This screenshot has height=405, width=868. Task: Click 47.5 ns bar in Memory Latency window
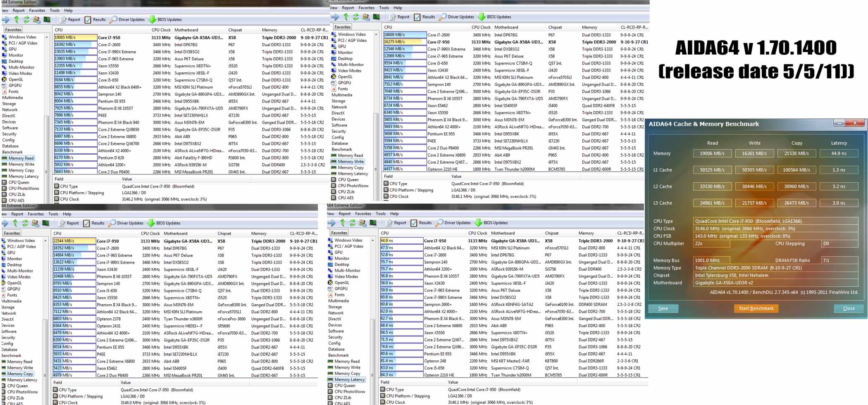(401, 248)
